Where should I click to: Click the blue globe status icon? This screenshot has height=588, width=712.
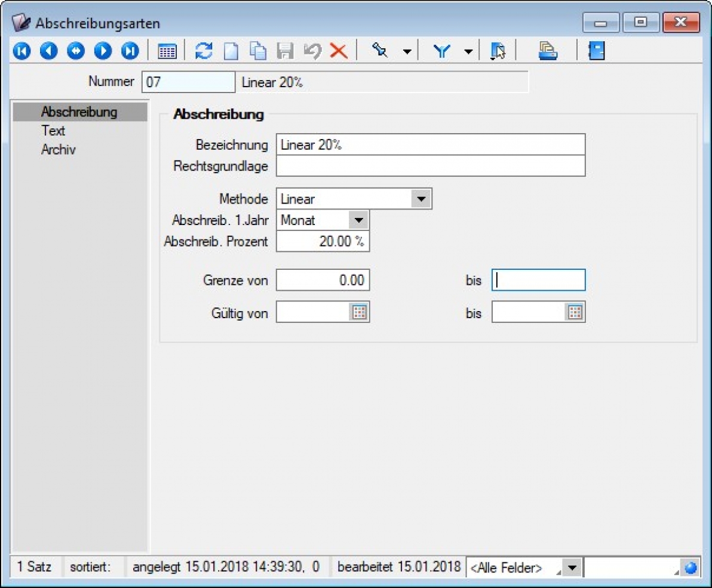690,568
